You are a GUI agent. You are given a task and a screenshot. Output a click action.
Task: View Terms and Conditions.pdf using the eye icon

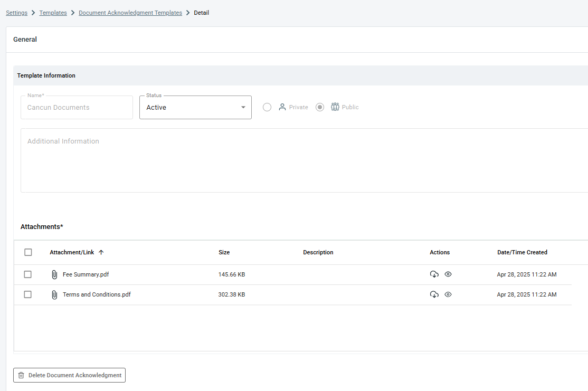point(448,294)
